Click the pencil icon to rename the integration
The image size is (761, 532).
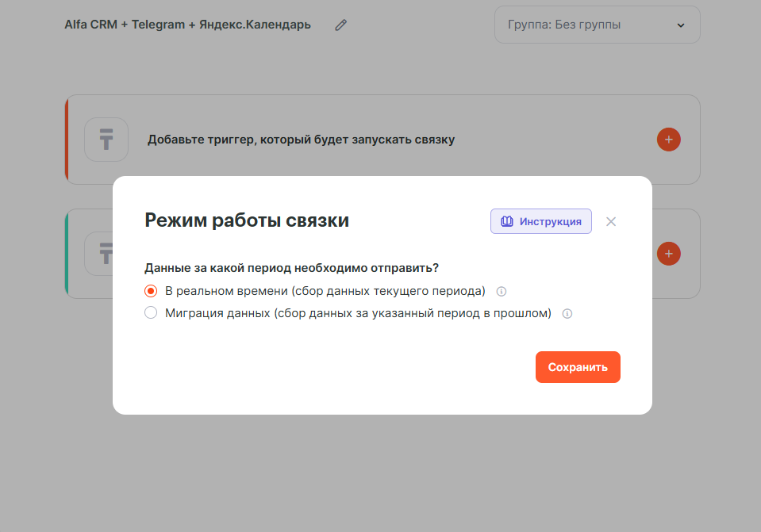tap(341, 25)
